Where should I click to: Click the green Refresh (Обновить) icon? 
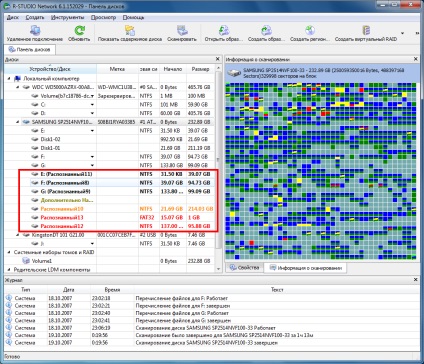tap(79, 31)
